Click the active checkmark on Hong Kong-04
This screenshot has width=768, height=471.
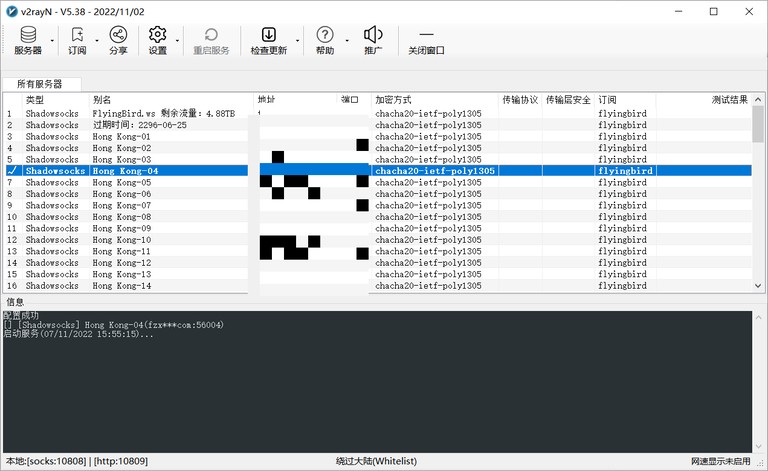pyautogui.click(x=12, y=171)
